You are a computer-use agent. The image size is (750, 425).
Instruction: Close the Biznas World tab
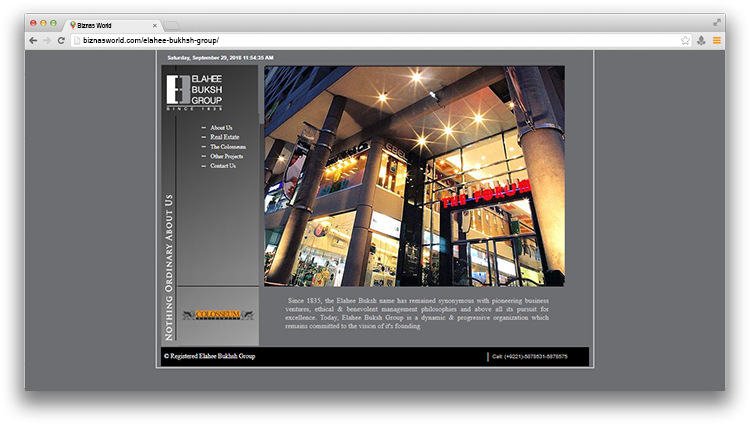[x=154, y=23]
